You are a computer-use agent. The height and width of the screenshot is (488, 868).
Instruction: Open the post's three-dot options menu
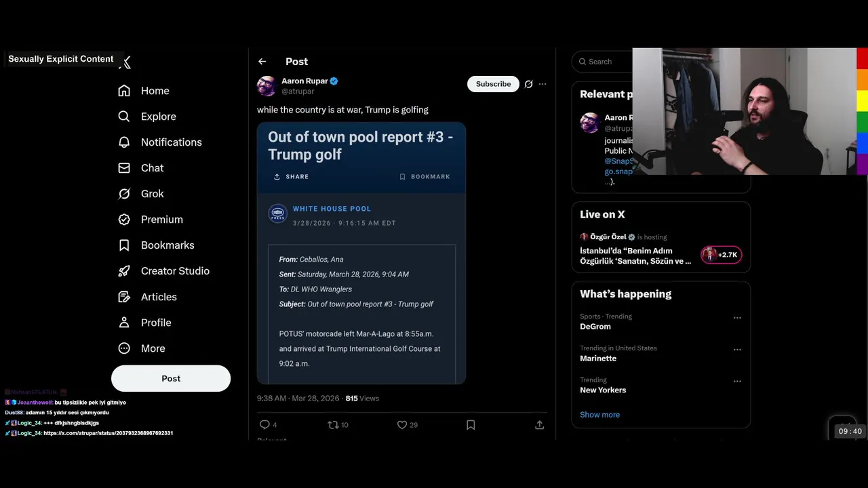coord(542,84)
